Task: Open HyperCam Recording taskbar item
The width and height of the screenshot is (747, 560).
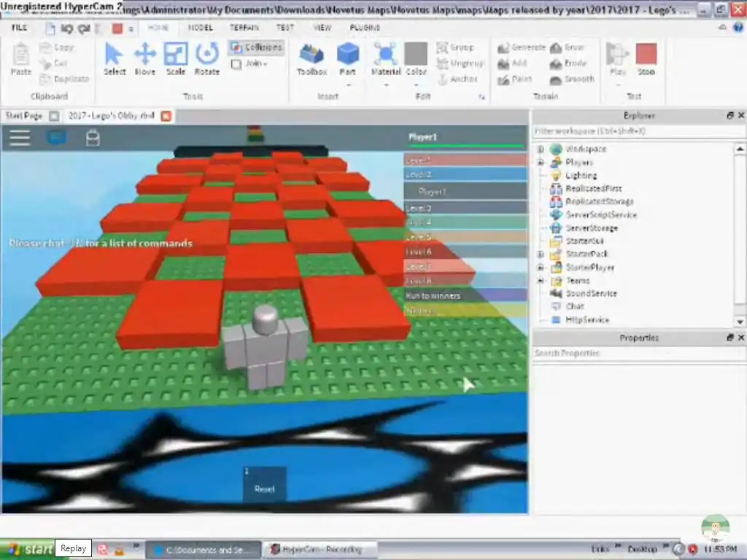Action: (320, 550)
